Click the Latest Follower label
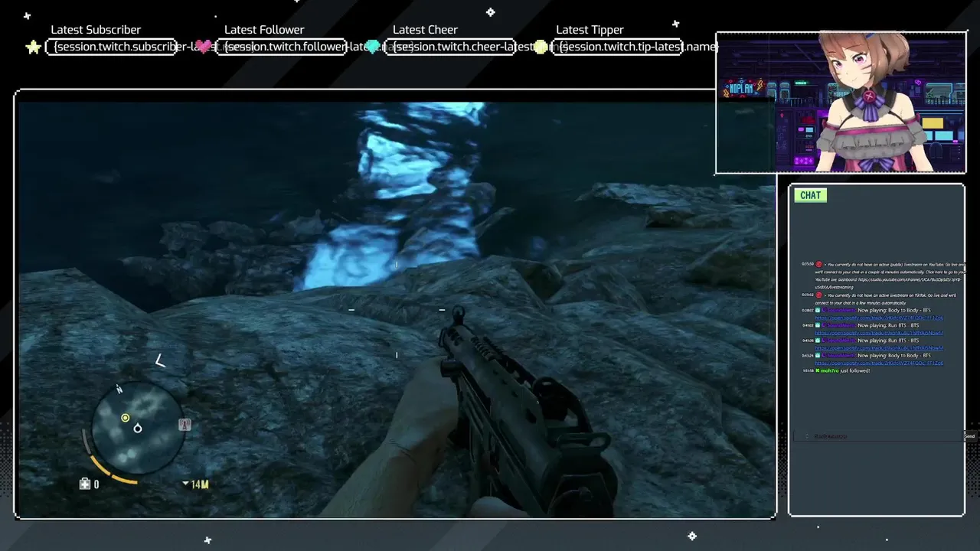 (264, 30)
